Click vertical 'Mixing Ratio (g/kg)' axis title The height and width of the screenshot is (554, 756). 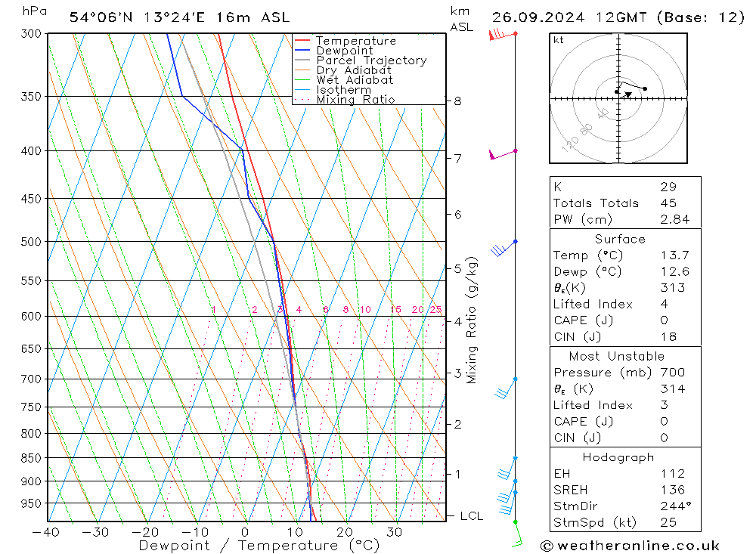(472, 320)
